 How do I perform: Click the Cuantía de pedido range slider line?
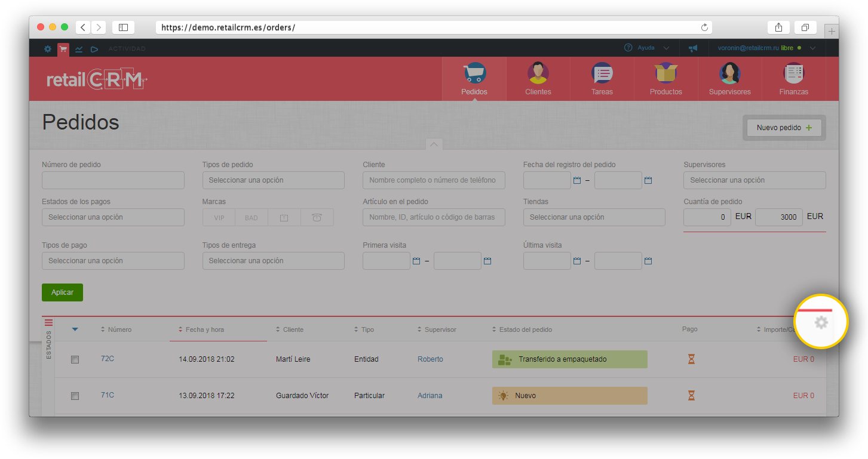[x=754, y=232]
